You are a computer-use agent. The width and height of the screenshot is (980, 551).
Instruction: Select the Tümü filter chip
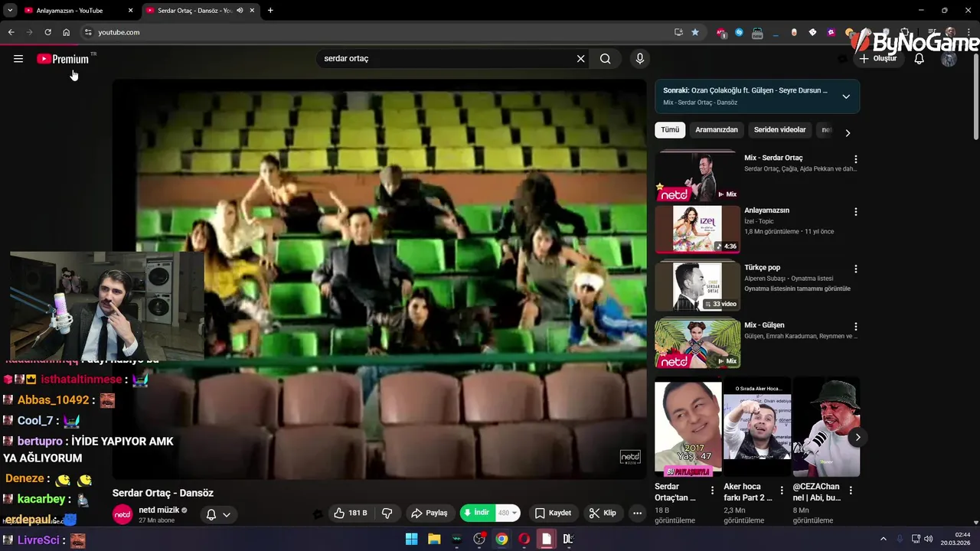tap(670, 130)
